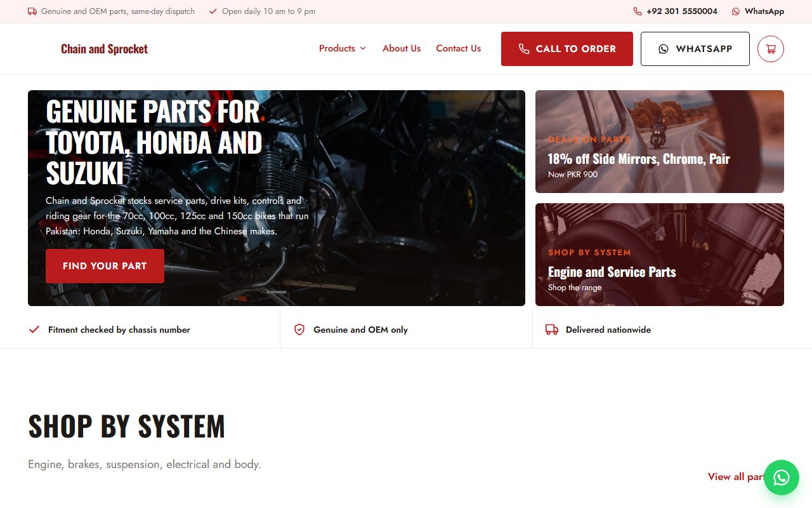Screen dimensions: 812x508
Task: Click the checkmark icon beside opening hours
Action: [x=213, y=11]
